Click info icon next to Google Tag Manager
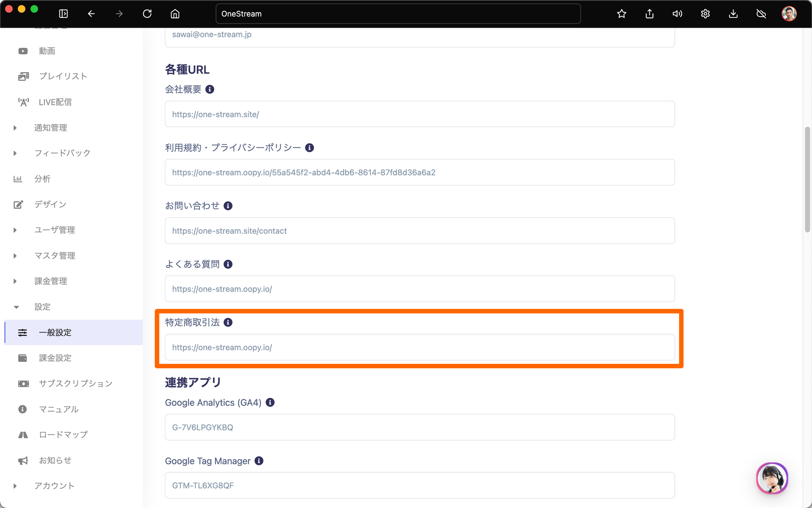The width and height of the screenshot is (812, 508). [x=259, y=461]
